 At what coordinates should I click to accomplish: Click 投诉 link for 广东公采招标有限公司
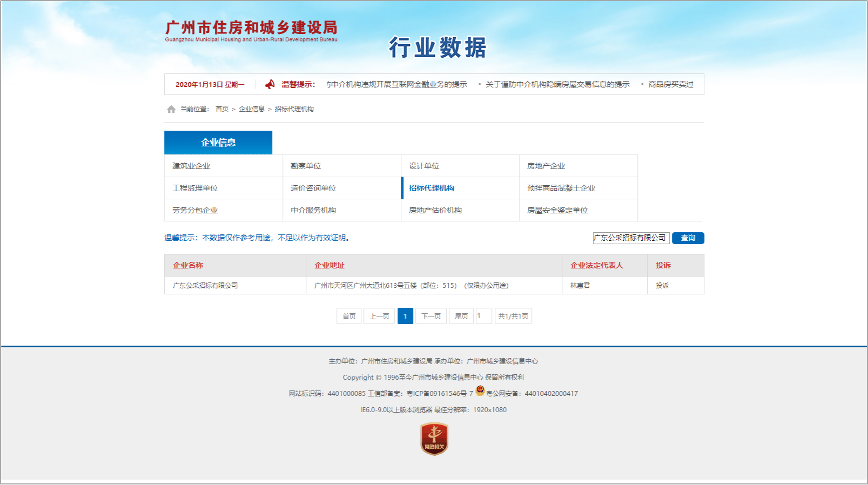(662, 285)
